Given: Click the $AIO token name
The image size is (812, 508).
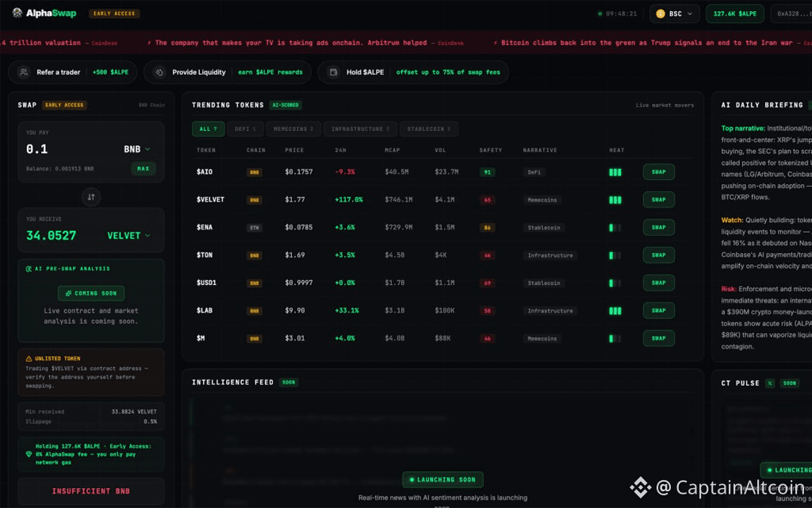Looking at the screenshot, I should tap(205, 172).
